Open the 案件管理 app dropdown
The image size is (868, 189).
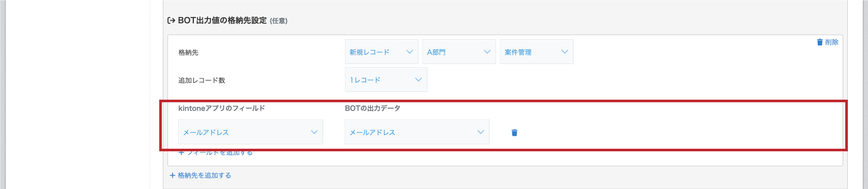click(x=537, y=52)
